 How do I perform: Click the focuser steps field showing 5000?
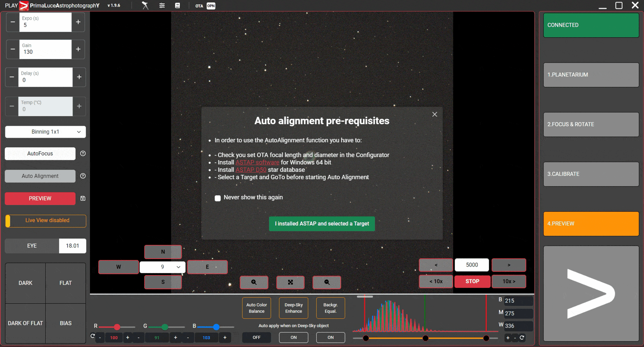pyautogui.click(x=472, y=265)
